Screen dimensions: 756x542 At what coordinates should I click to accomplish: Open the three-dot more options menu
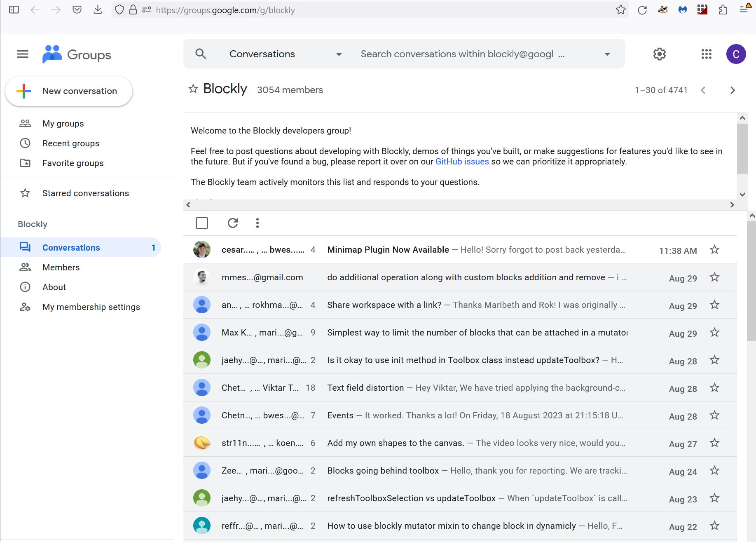[x=257, y=223]
